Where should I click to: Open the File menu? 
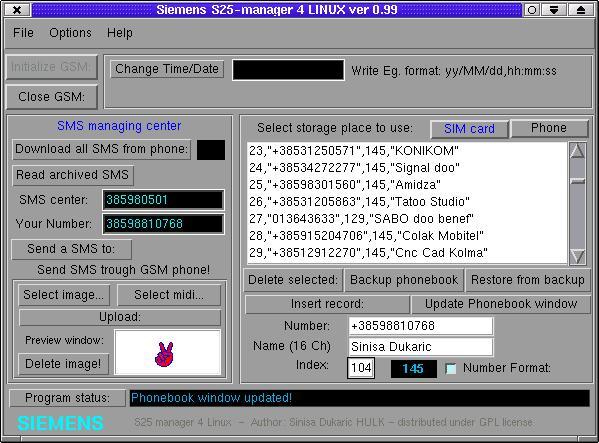(x=23, y=33)
